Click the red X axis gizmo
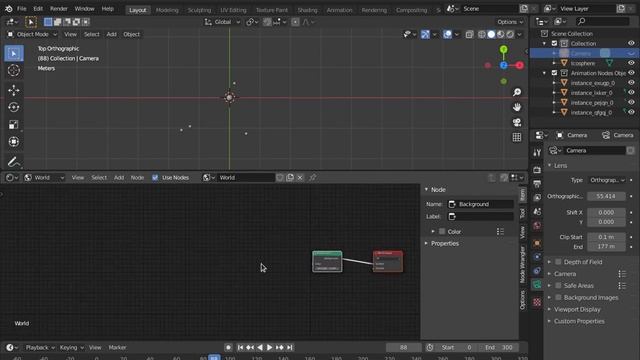Screen dimensions: 640x360 click(x=519, y=65)
